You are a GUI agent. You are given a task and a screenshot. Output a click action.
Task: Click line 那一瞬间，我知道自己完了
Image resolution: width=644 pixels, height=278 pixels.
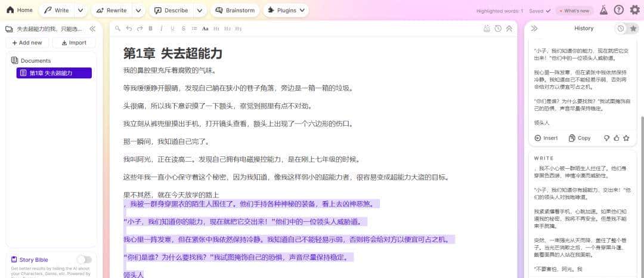(167, 141)
